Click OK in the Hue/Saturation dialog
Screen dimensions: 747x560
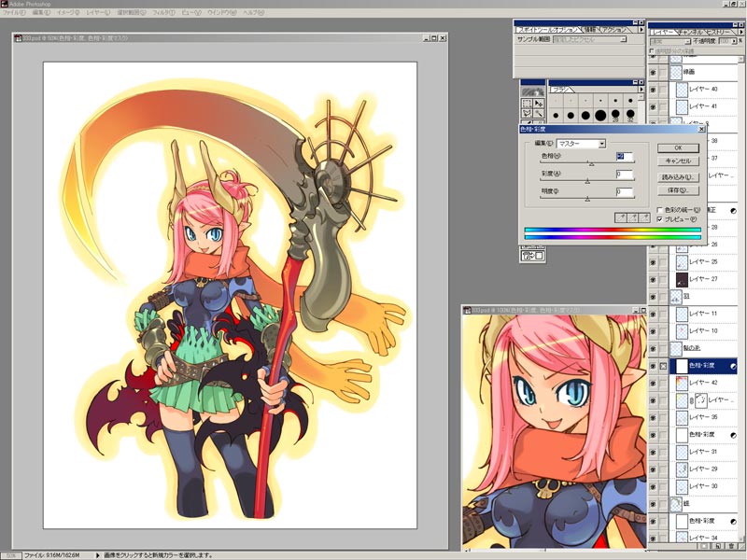[678, 148]
